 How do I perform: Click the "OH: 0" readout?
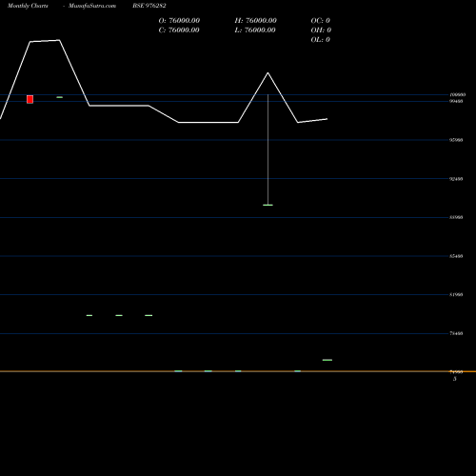point(321,30)
